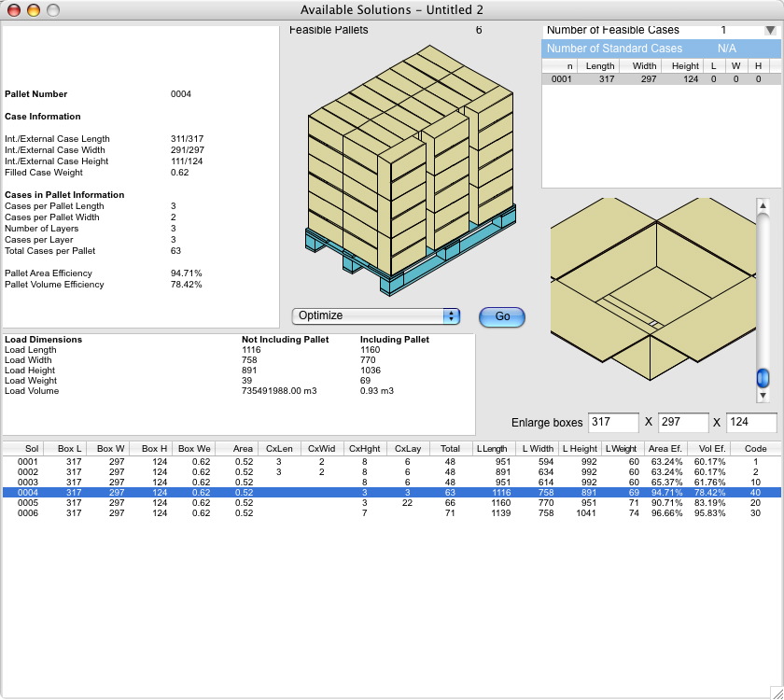This screenshot has width=784, height=700.
Task: Click the open case box preview image
Action: [653, 289]
